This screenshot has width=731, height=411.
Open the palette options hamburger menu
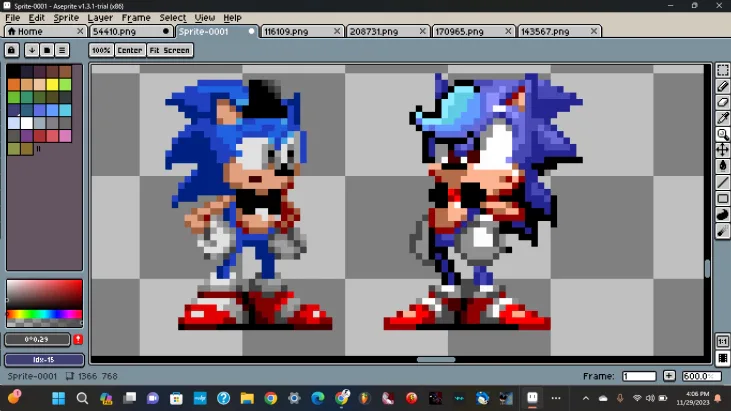click(x=62, y=50)
